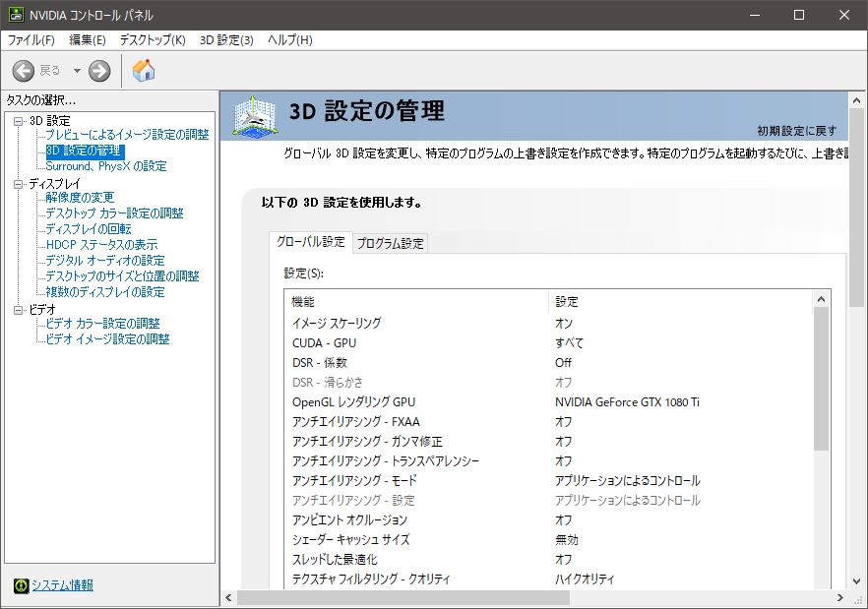Viewport: 868px width, 609px height.
Task: Select OpenGL レンダリング GPU row
Action: coord(548,402)
